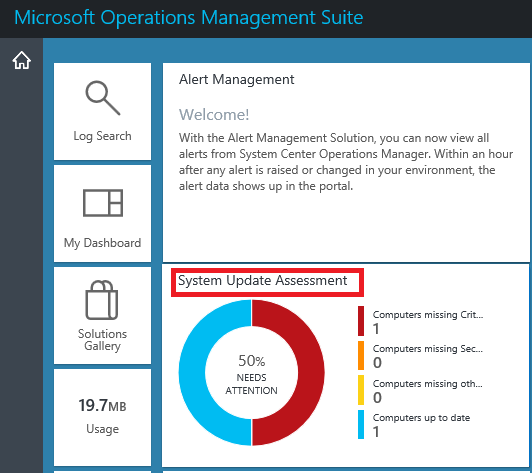The height and width of the screenshot is (473, 532).
Task: Go to the Home icon in sidebar
Action: pyautogui.click(x=22, y=60)
